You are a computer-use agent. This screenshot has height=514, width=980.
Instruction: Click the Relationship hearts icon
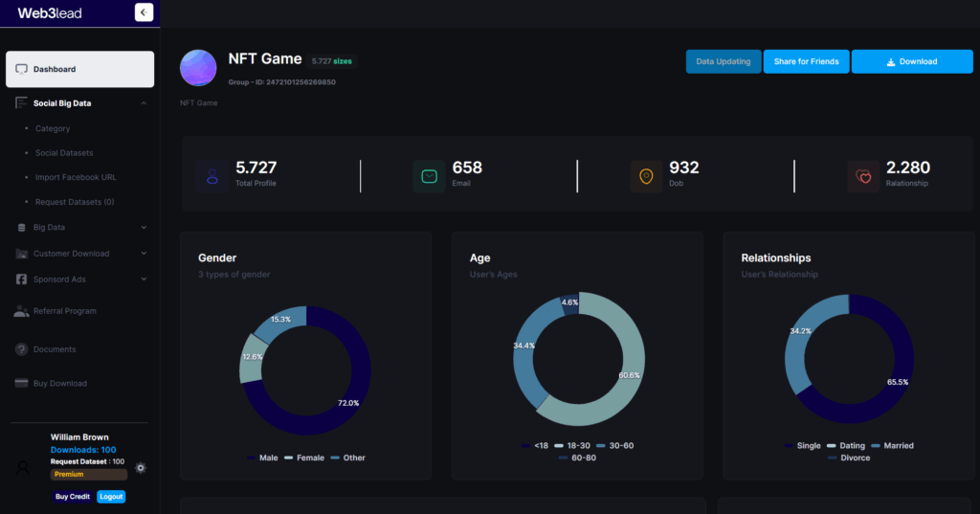[863, 176]
